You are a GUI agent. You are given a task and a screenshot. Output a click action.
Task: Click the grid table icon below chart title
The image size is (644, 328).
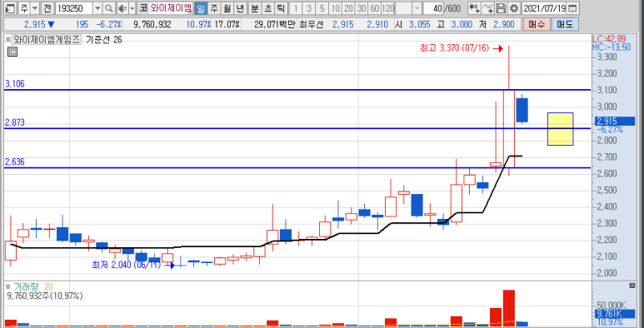pyautogui.click(x=12, y=52)
